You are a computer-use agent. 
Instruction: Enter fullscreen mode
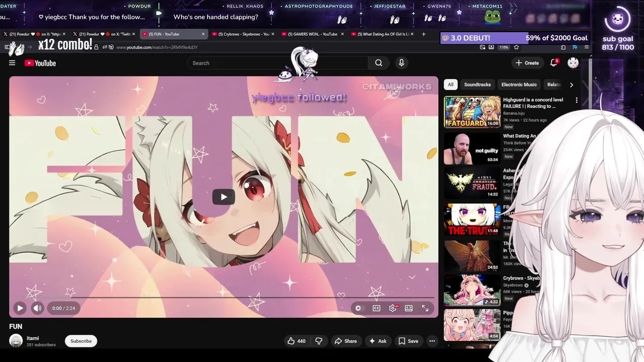[x=425, y=308]
